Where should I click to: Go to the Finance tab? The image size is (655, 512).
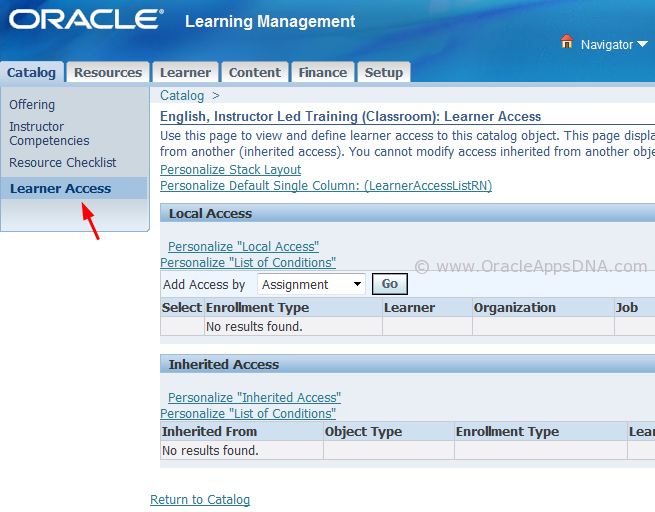(x=322, y=72)
